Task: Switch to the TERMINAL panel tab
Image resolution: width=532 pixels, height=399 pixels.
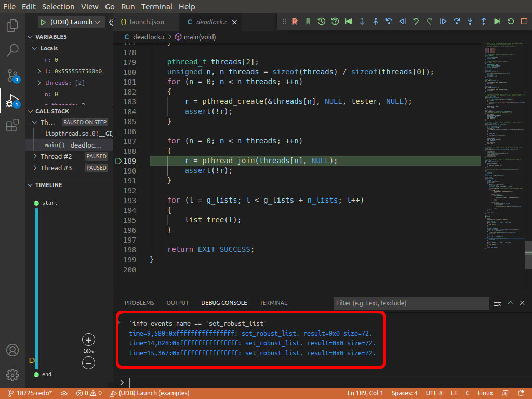Action: tap(273, 303)
